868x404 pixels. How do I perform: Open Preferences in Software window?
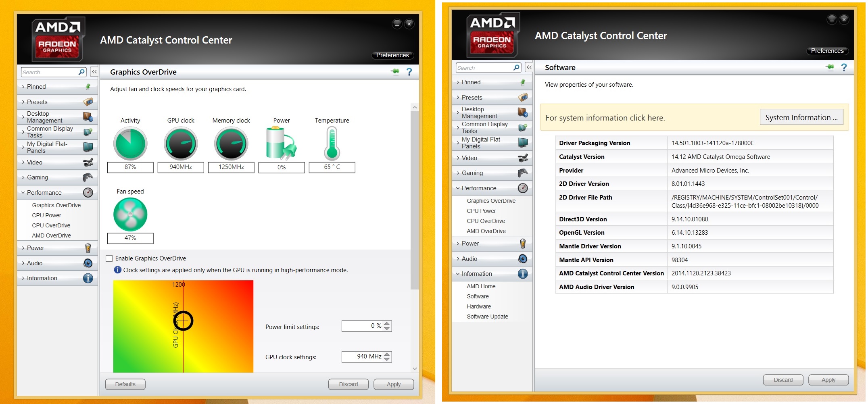(827, 51)
